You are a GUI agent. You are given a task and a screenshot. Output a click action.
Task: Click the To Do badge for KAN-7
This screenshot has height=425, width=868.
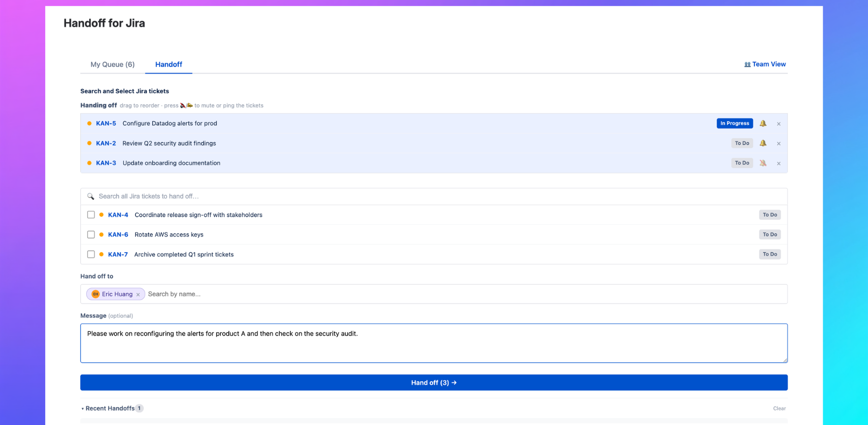pos(770,255)
